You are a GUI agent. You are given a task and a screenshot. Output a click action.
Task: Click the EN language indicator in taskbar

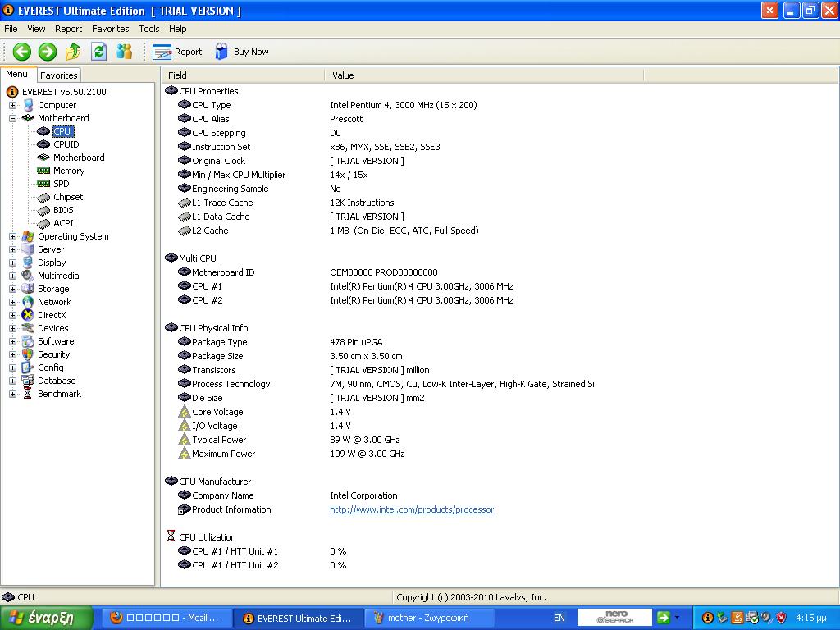pyautogui.click(x=559, y=618)
